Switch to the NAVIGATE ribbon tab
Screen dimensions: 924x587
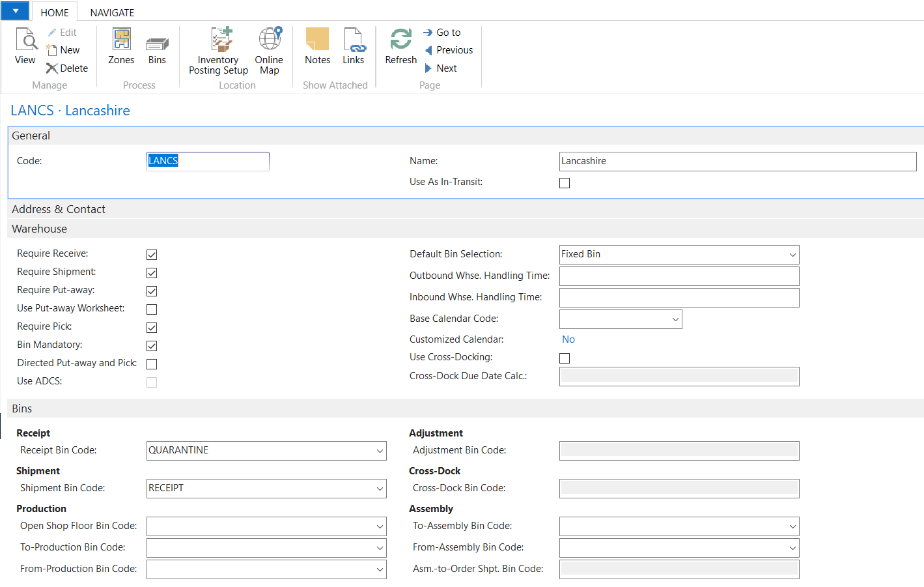click(x=112, y=12)
